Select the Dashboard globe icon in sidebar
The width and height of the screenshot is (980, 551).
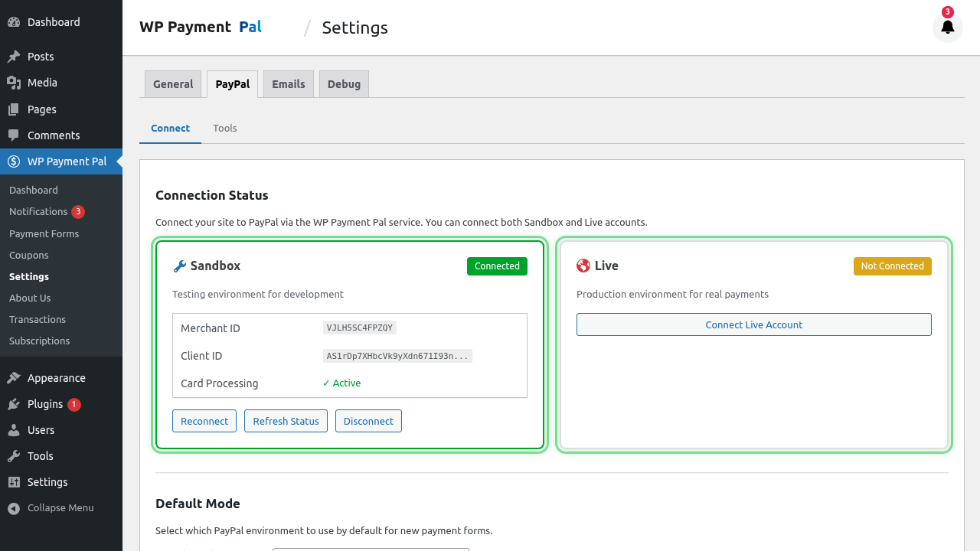13,21
